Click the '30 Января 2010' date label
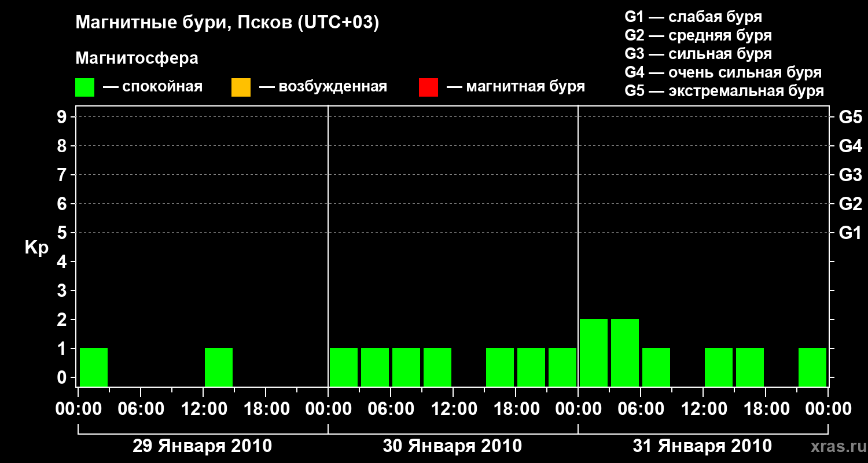Screen dimensions: 868x463 point(452,446)
